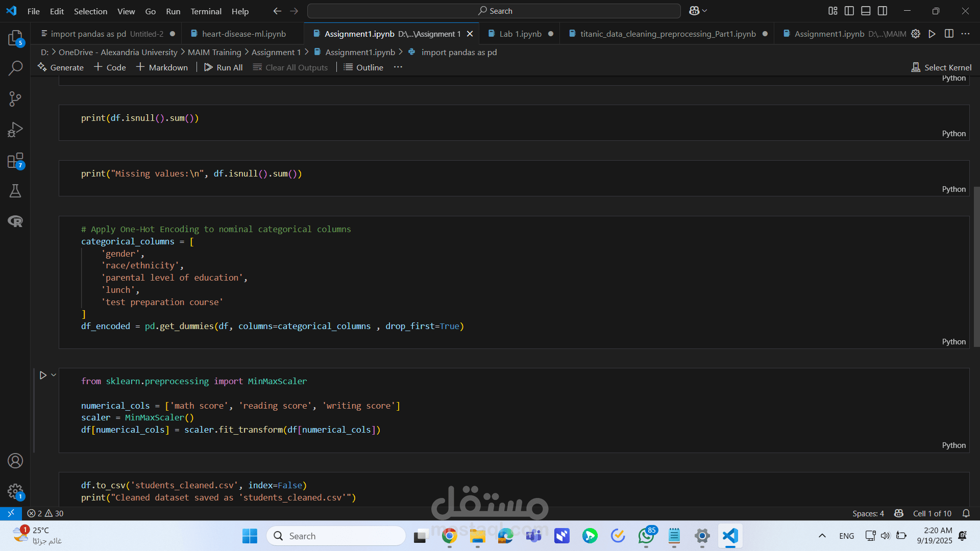The width and height of the screenshot is (980, 551).
Task: Open the Extensions view
Action: pyautogui.click(x=15, y=161)
